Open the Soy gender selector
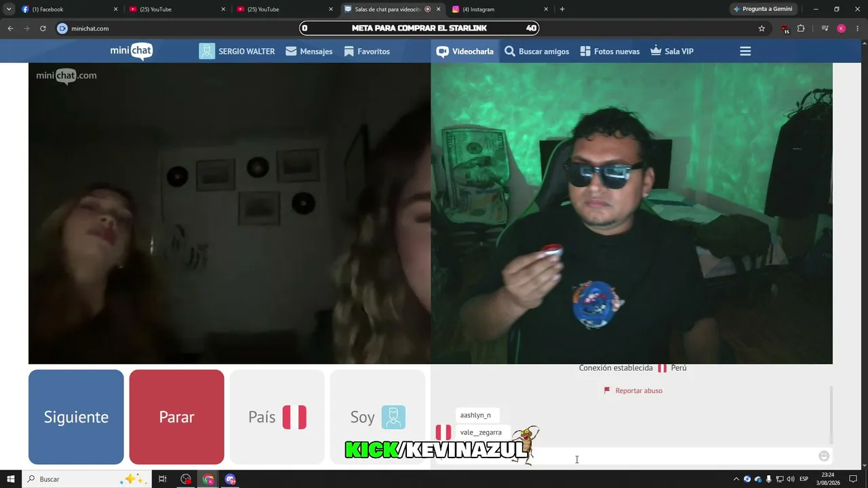The height and width of the screenshot is (488, 868). [x=378, y=417]
